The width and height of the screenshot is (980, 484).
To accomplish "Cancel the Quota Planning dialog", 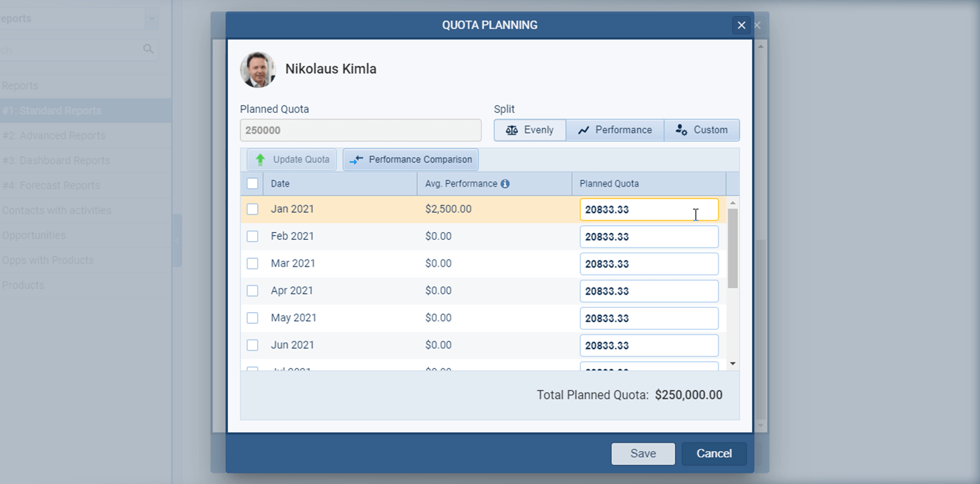I will coord(714,454).
